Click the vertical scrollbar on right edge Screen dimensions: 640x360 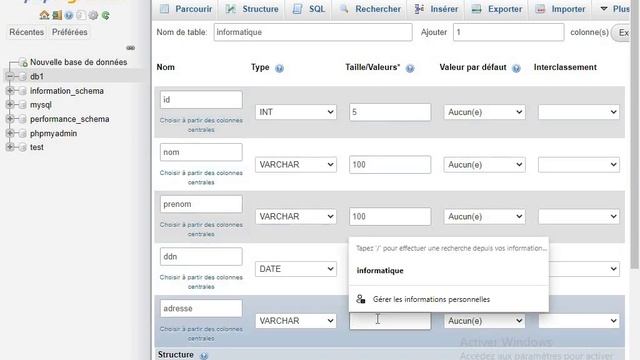(x=635, y=135)
